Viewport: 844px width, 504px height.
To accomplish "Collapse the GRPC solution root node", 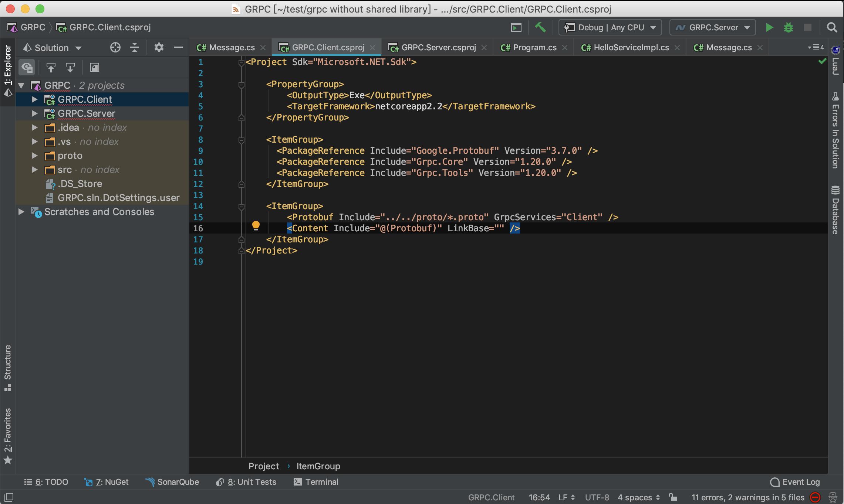I will click(x=21, y=85).
